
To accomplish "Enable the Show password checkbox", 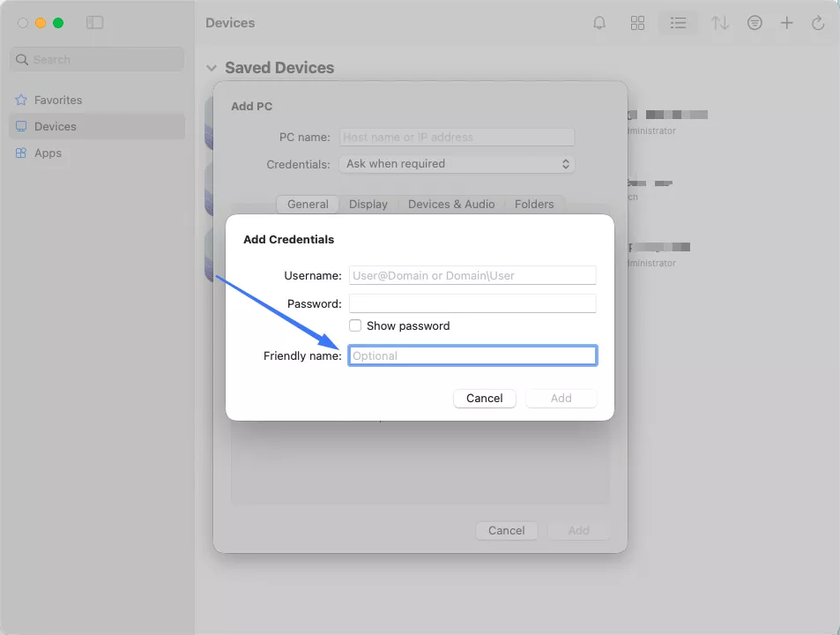I will click(355, 325).
